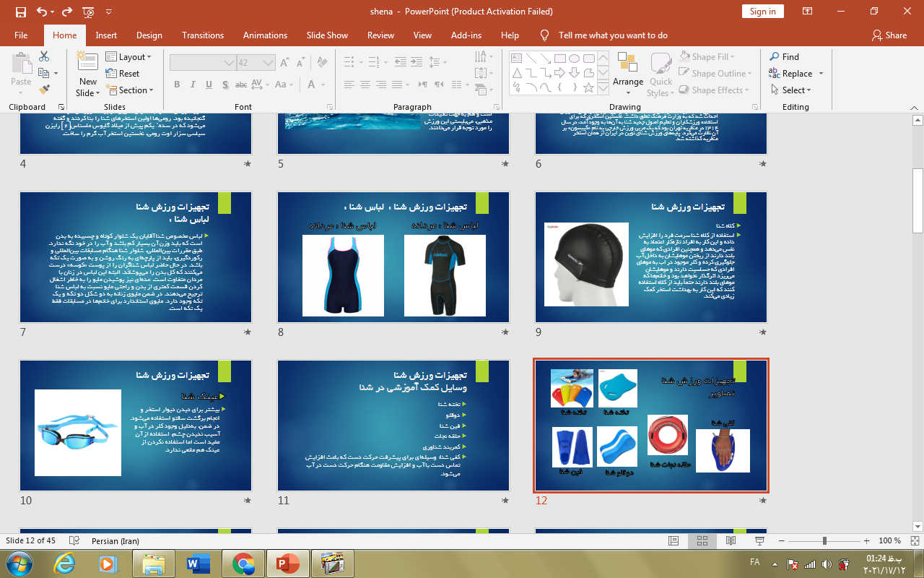
Task: Select the Format Painter brush
Action: pos(44,90)
